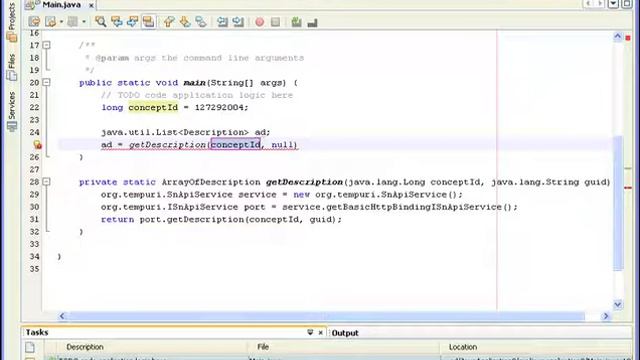Click the vertical scrollbar down arrow

point(618,304)
